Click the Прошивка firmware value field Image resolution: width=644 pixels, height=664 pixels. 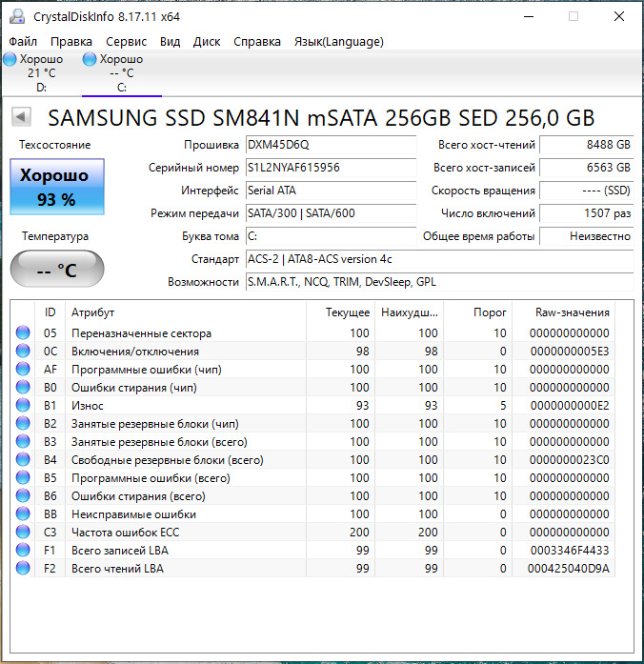click(330, 145)
